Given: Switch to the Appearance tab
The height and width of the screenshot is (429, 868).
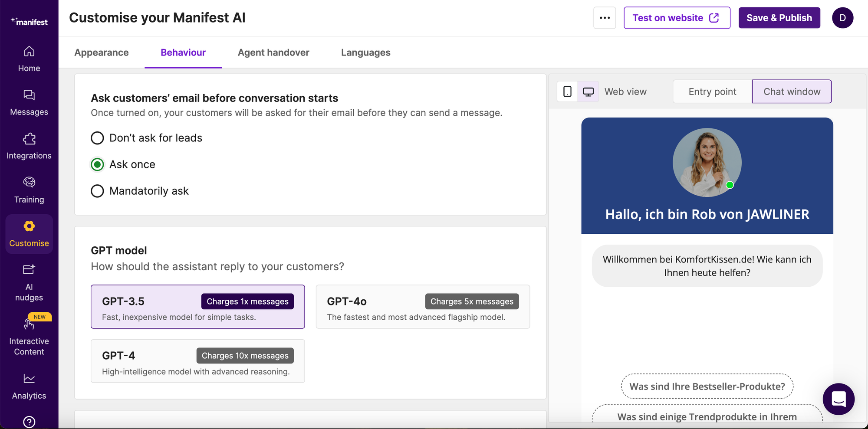Looking at the screenshot, I should 102,52.
